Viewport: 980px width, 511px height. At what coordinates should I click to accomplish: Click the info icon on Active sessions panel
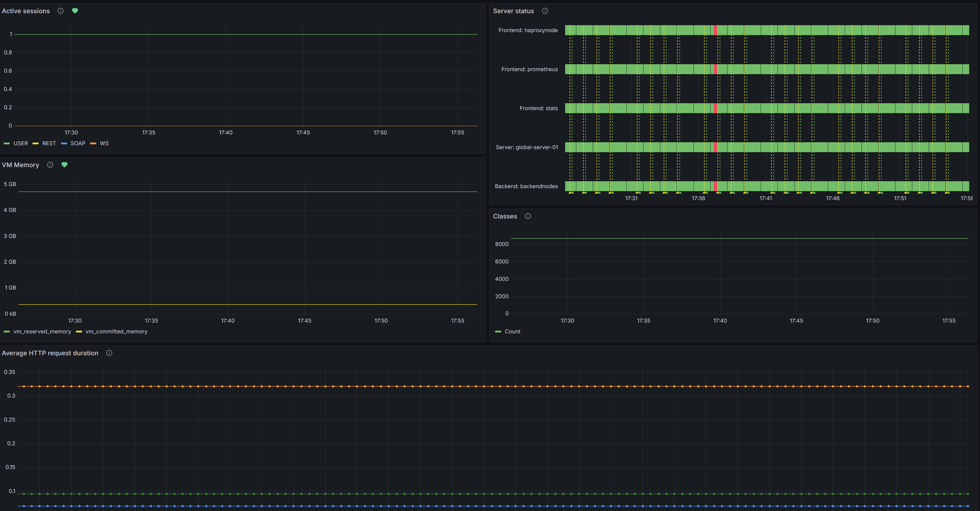coord(61,11)
